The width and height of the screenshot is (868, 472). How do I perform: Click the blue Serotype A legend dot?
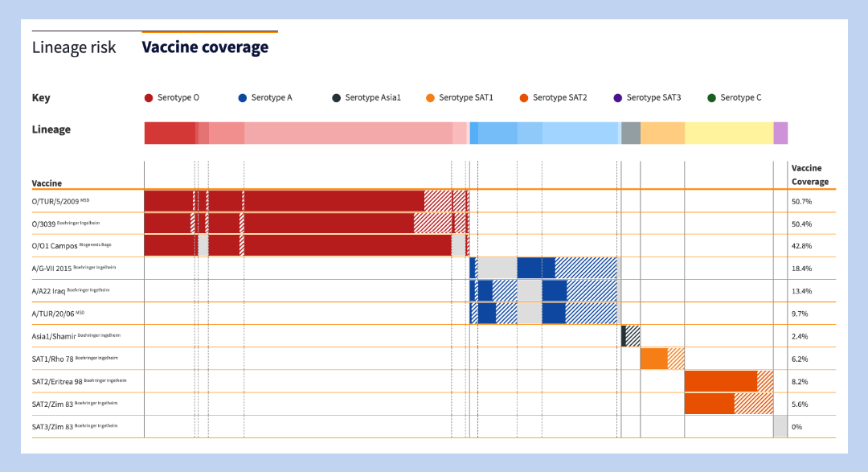click(243, 98)
